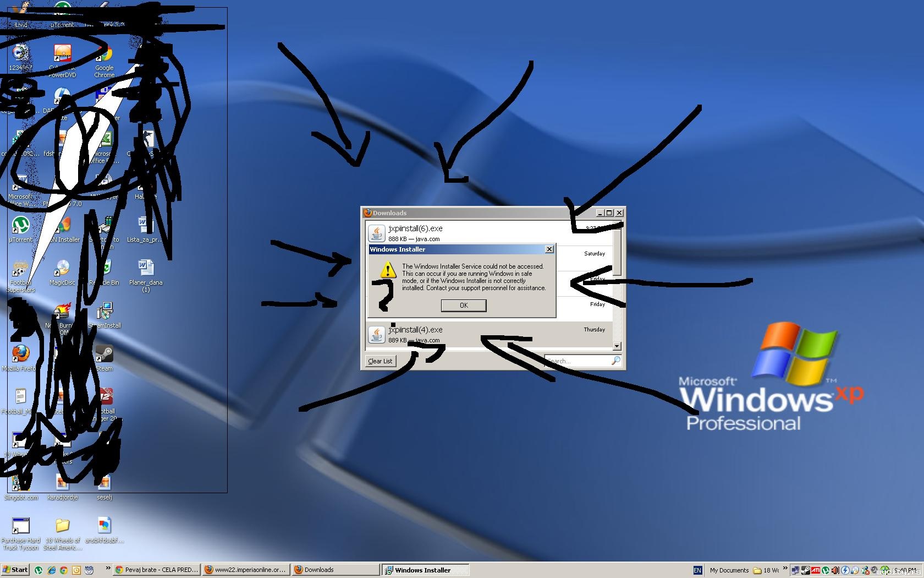The image size is (924, 578).
Task: Select the Lista_za_pr Word document icon
Action: click(145, 230)
